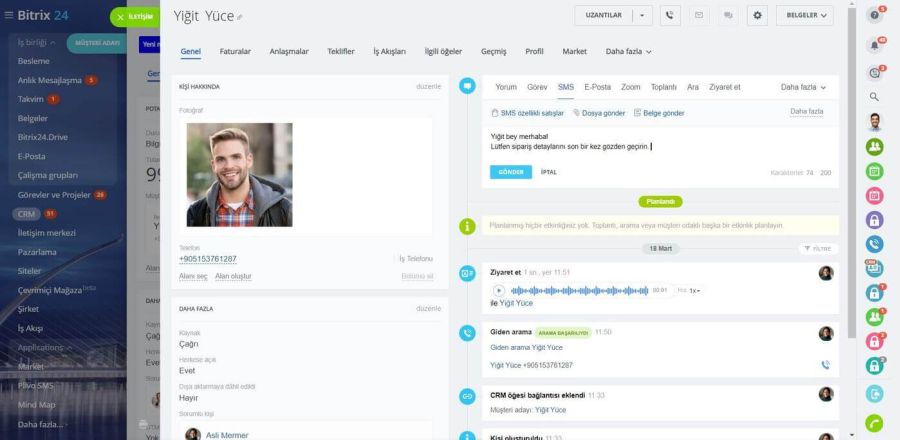
Task: Click the purple lock icon in right sidebar
Action: [x=874, y=220]
